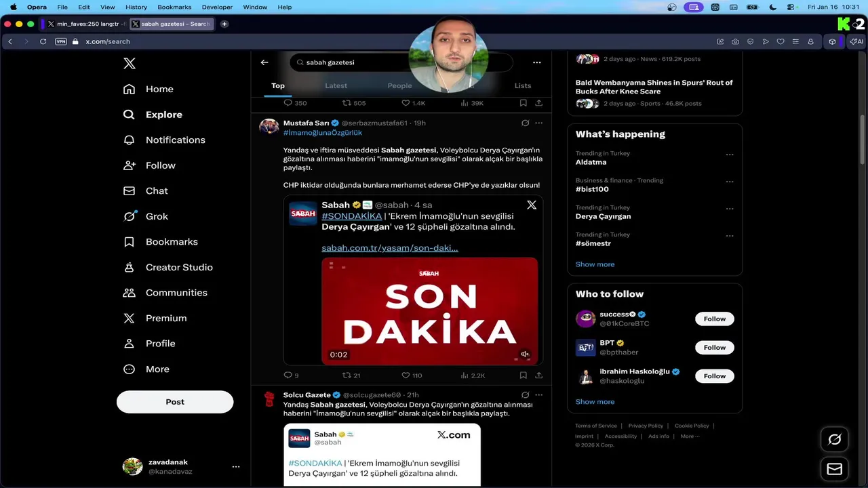
Task: Open the More sidebar menu
Action: click(x=146, y=369)
